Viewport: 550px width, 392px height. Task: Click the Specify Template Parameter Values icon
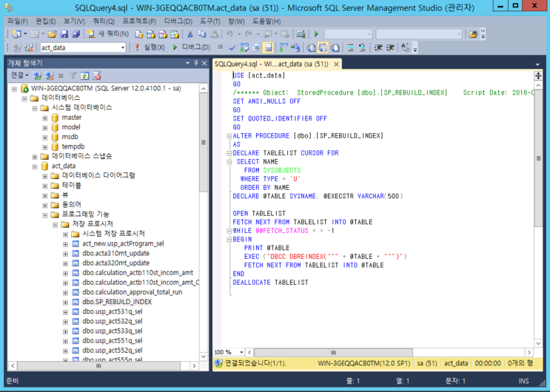(x=406, y=47)
